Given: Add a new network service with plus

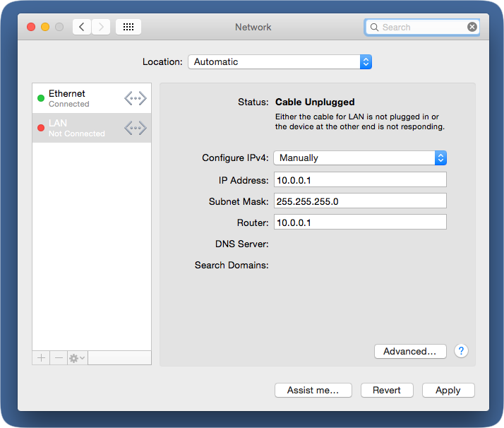Looking at the screenshot, I should pos(41,358).
